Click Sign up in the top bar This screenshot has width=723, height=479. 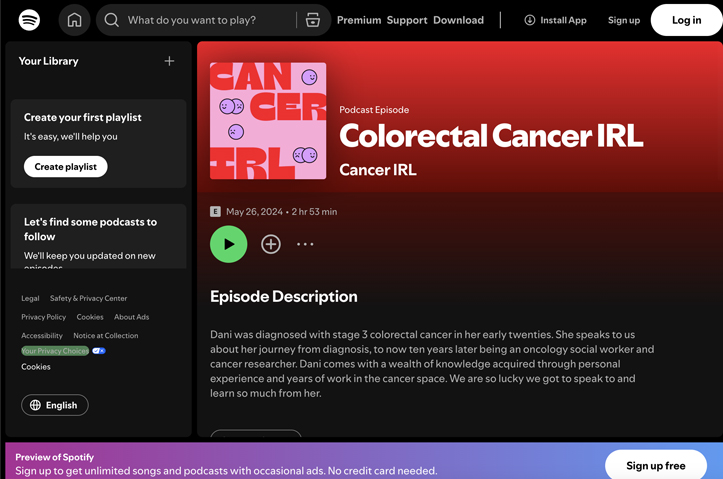[x=624, y=20]
